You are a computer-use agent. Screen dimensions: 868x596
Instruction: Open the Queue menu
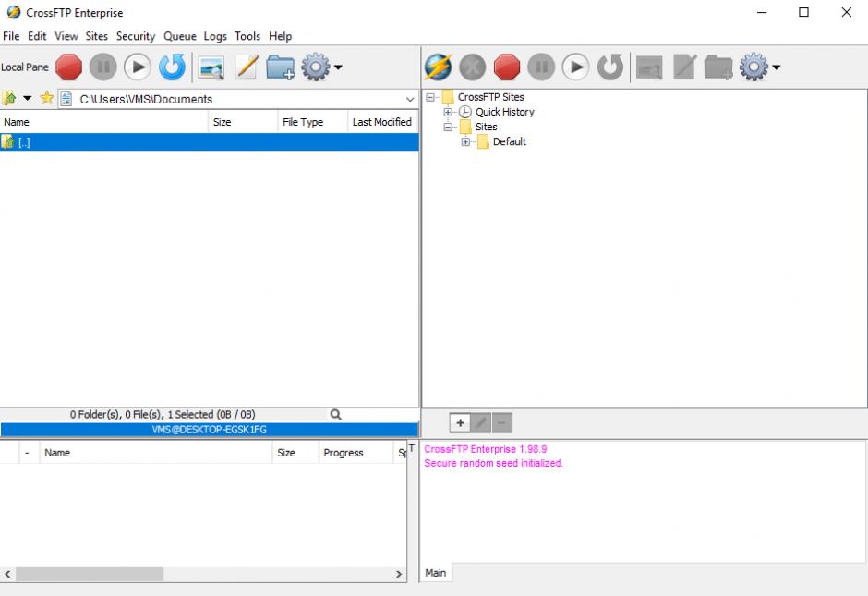coord(180,36)
